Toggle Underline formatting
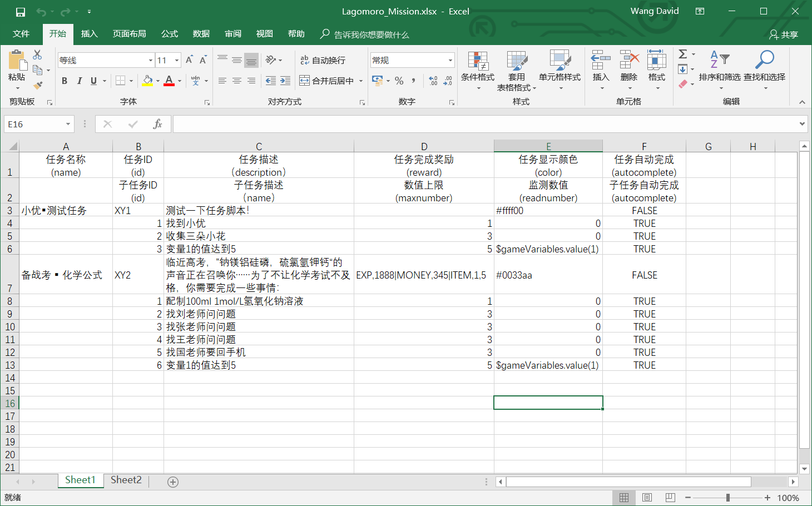The width and height of the screenshot is (812, 506). coord(93,81)
